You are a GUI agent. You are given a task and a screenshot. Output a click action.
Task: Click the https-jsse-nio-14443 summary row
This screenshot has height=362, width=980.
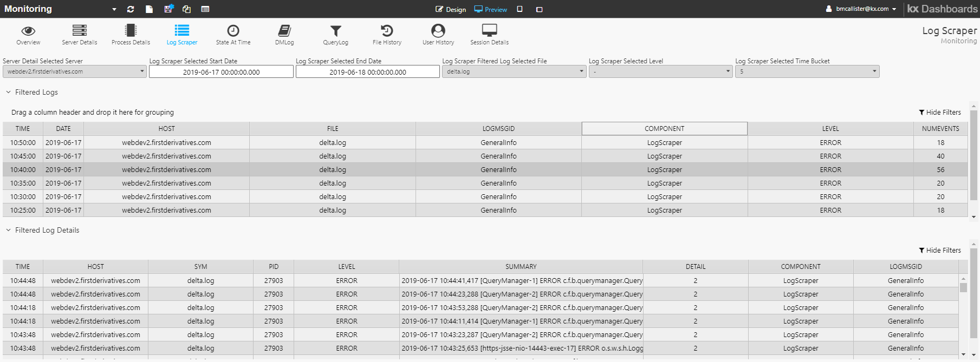522,348
